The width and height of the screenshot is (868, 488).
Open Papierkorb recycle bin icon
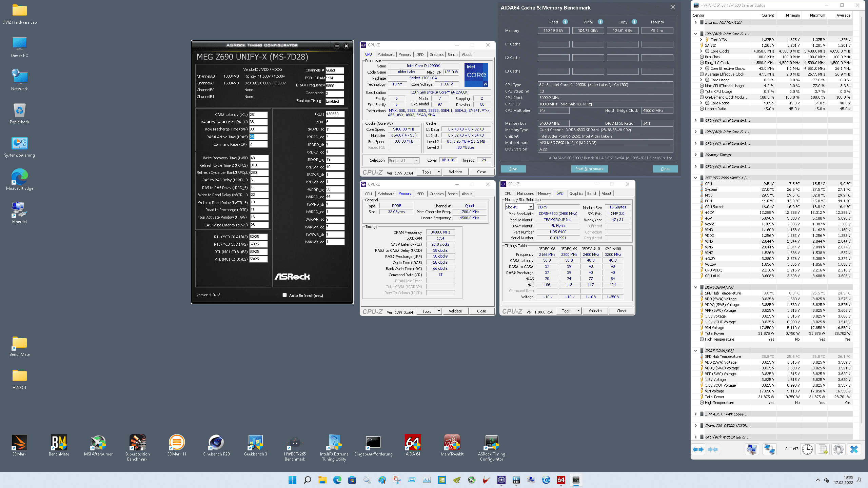tap(19, 114)
